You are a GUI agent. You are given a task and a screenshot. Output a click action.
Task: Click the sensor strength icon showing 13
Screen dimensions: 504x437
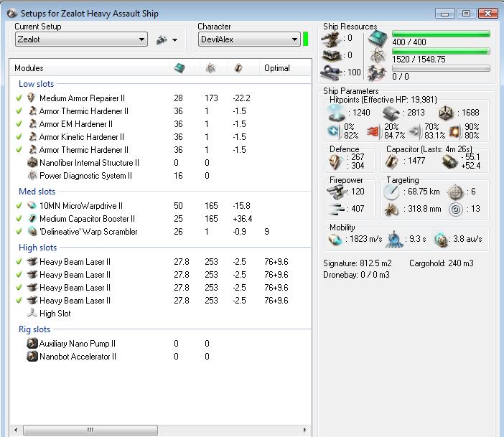click(x=456, y=210)
